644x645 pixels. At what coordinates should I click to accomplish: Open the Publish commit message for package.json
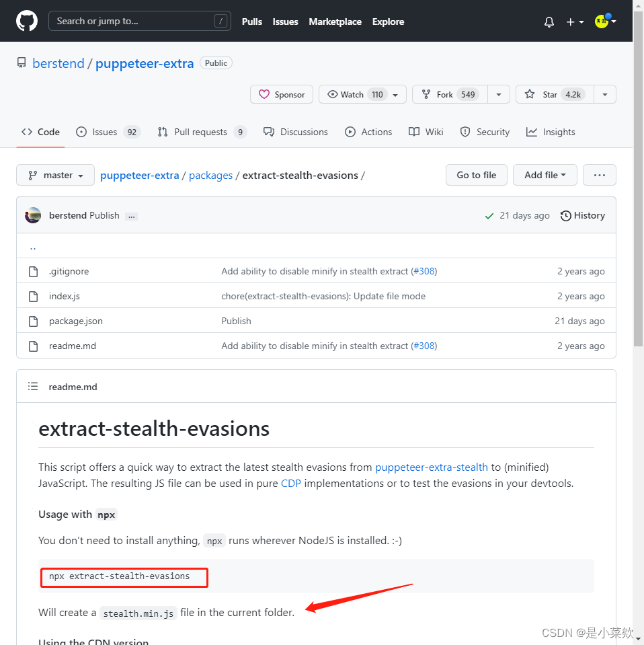pyautogui.click(x=236, y=321)
